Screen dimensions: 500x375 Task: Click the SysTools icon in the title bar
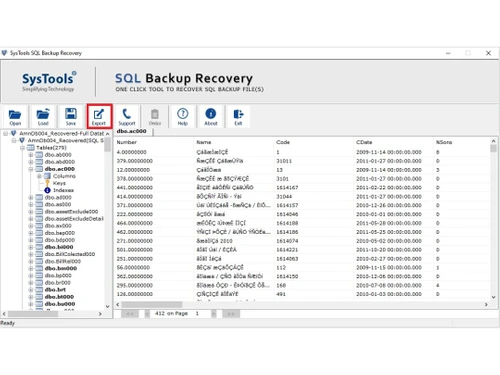click(4, 53)
